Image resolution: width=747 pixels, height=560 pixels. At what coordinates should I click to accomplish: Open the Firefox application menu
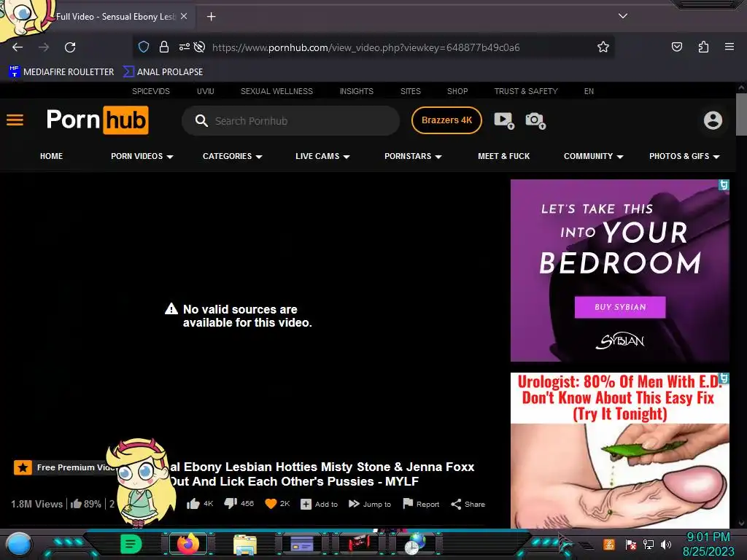tap(729, 47)
